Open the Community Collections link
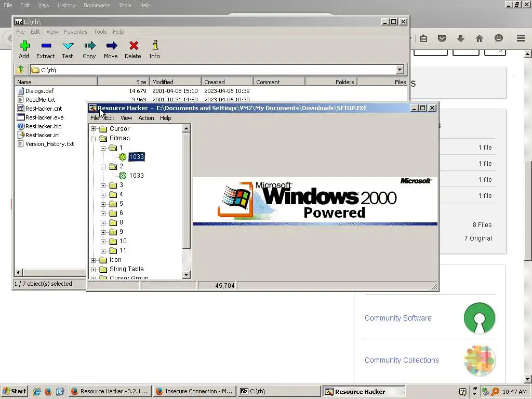532x399 pixels. pyautogui.click(x=402, y=360)
